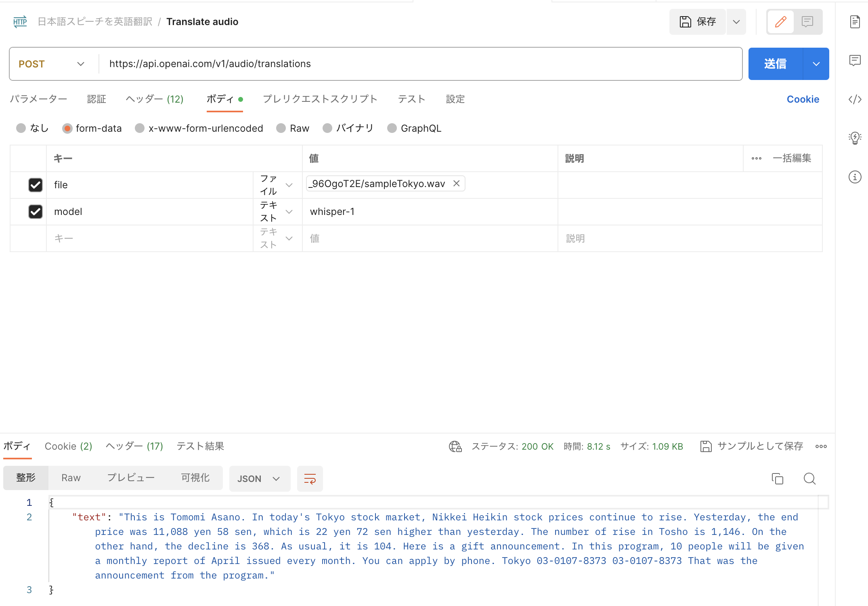Switch to edit mode with the pencil icon
Image resolution: width=868 pixels, height=606 pixels.
click(x=780, y=22)
